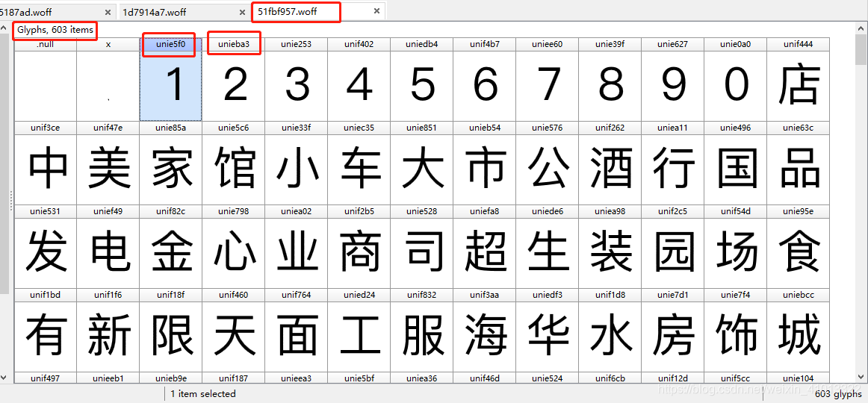Select glyph unie627 showing 9

[672, 79]
